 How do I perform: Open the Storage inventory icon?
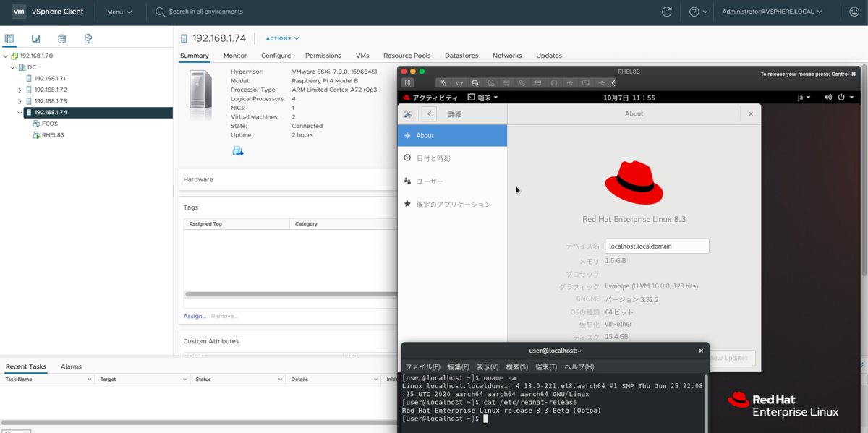tap(61, 38)
